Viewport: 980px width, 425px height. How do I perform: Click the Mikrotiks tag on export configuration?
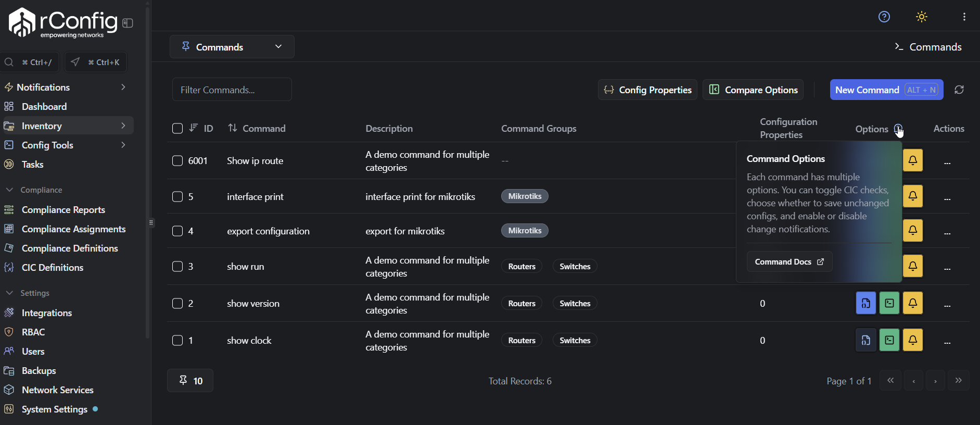click(x=525, y=230)
